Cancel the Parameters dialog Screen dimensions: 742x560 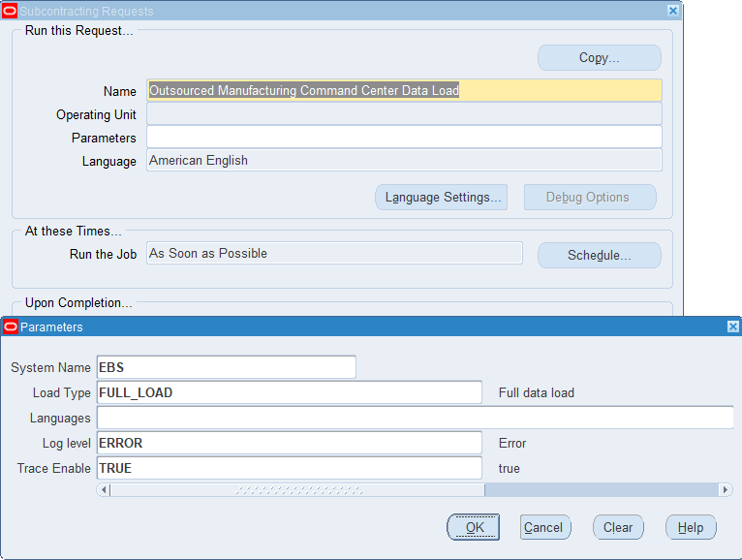tap(545, 527)
